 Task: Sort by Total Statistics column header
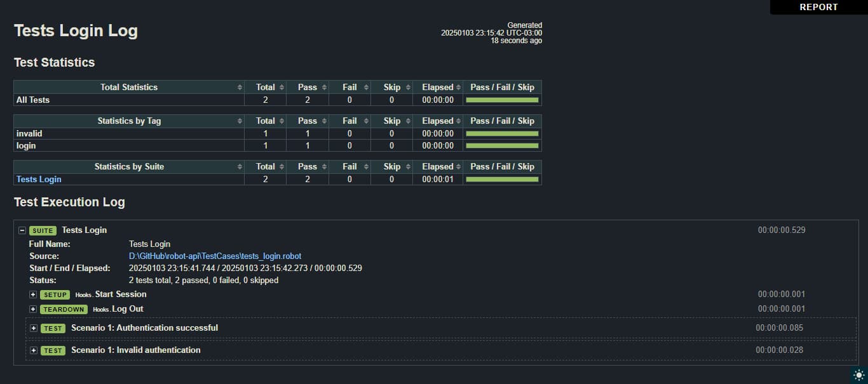point(129,87)
